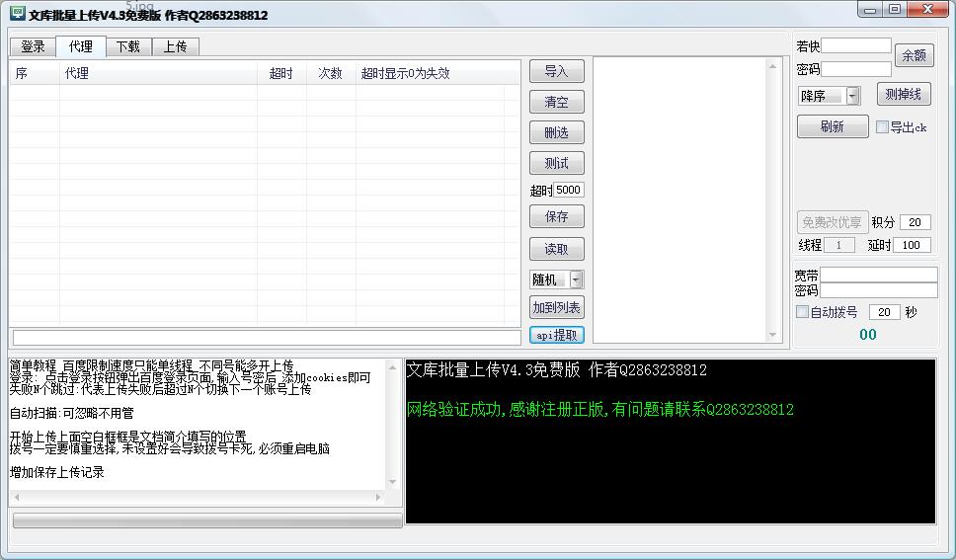This screenshot has width=956, height=560.
Task: Click the 00 counter label
Action: pos(867,334)
